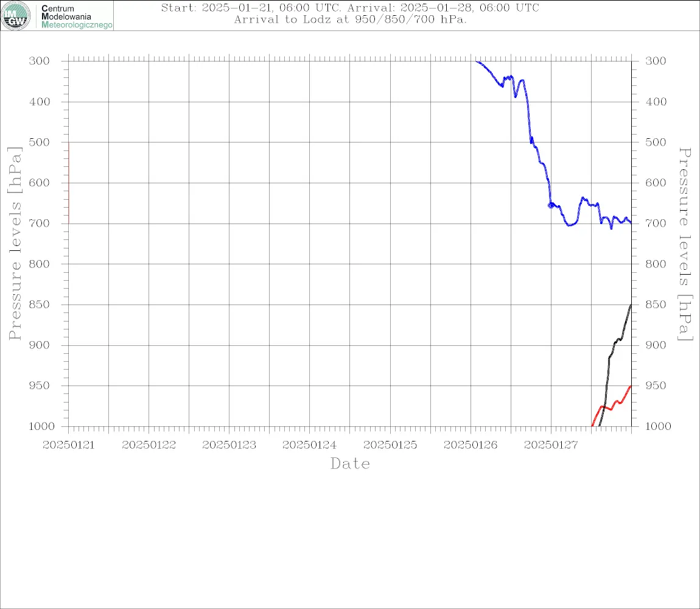
Task: Click the right axis value 600
Action: (656, 183)
